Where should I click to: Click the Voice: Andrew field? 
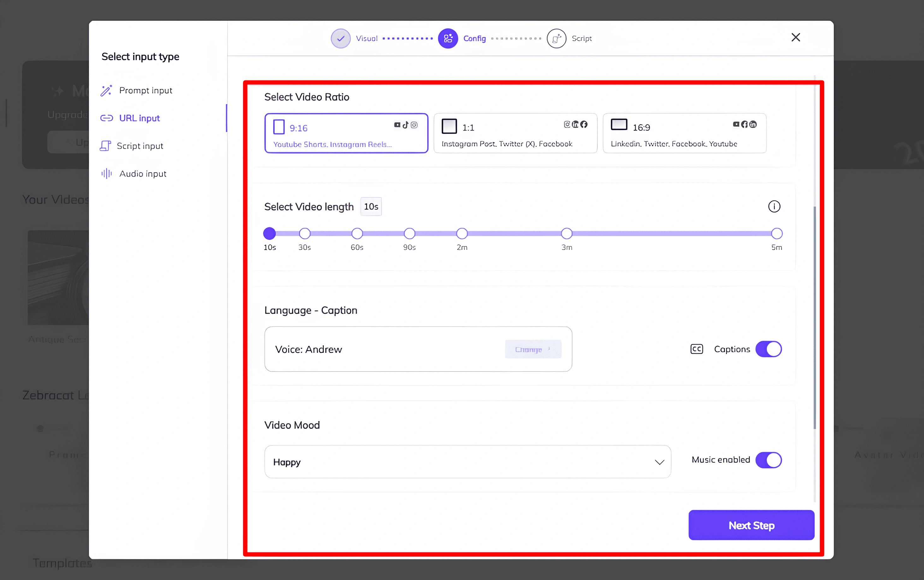418,349
